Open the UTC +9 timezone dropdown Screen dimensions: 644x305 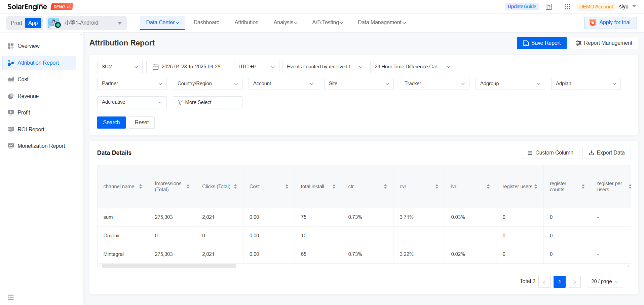(x=256, y=67)
